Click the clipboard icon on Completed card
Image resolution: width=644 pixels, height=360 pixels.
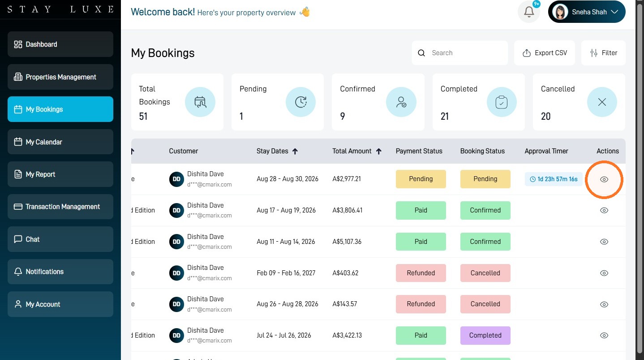tap(502, 102)
